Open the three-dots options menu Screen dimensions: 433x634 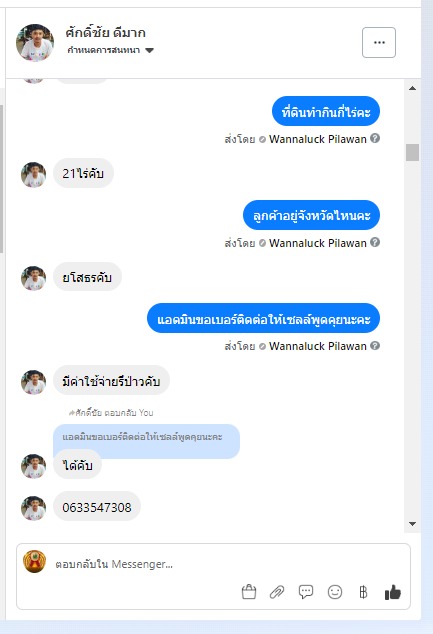379,42
